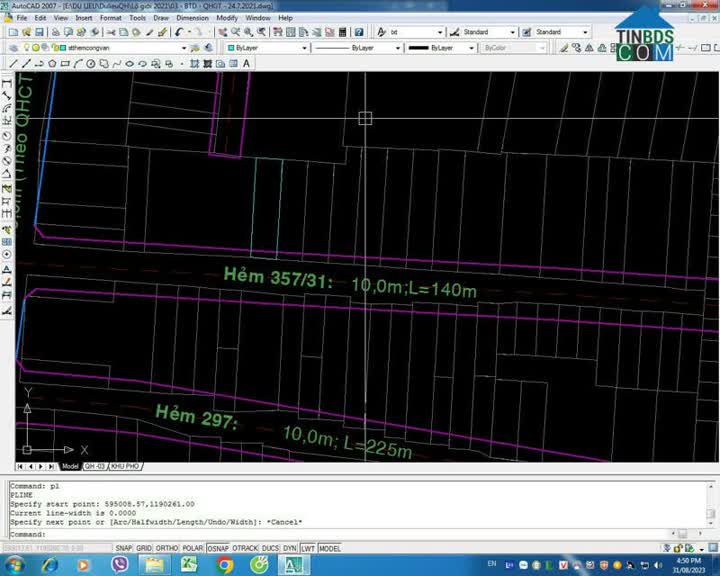Screen dimensions: 720x576
Task: Switch to the KHU PHO layout tab
Action: click(x=125, y=466)
